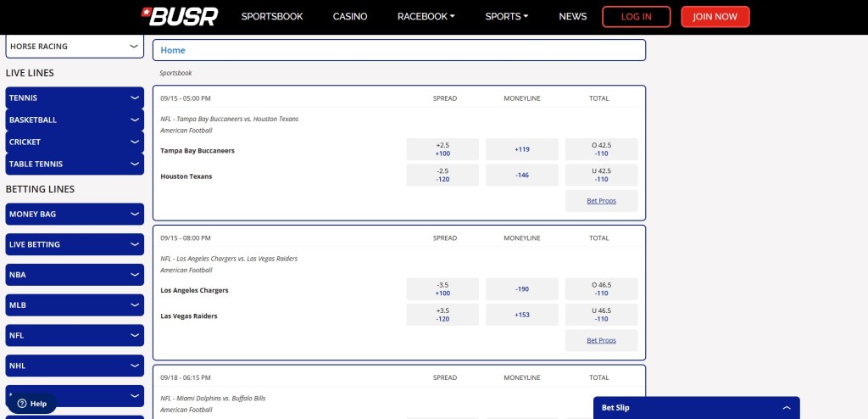Open Bet Props for Chargers vs. Raiders
This screenshot has width=868, height=419.
tap(601, 340)
